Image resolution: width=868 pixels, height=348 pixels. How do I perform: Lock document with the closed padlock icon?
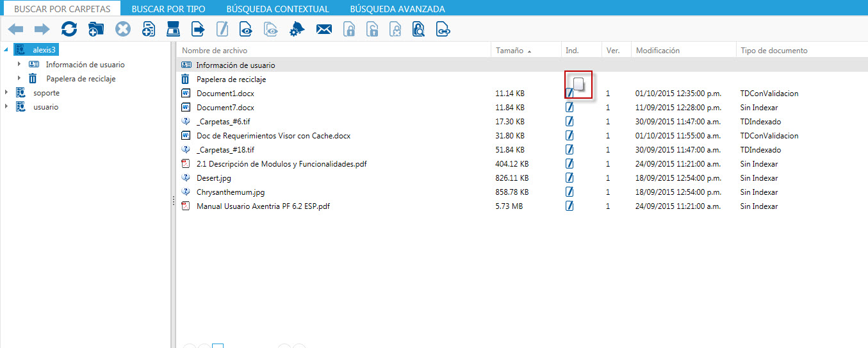point(349,29)
